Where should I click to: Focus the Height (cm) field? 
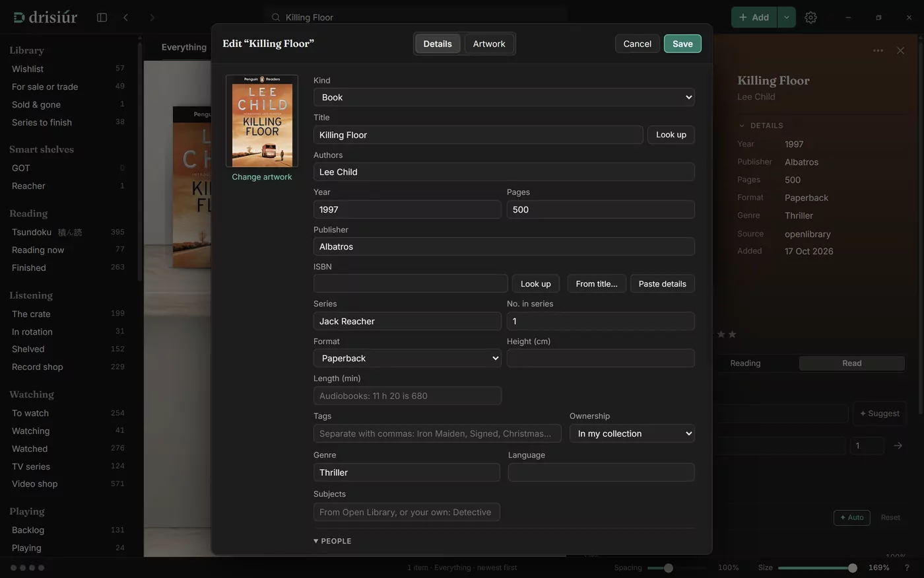(601, 358)
